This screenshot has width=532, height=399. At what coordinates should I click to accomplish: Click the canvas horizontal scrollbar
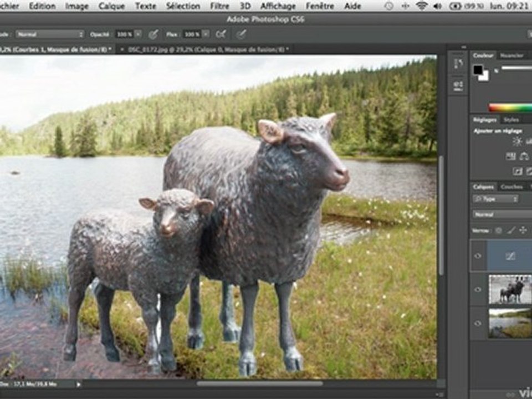[259, 383]
